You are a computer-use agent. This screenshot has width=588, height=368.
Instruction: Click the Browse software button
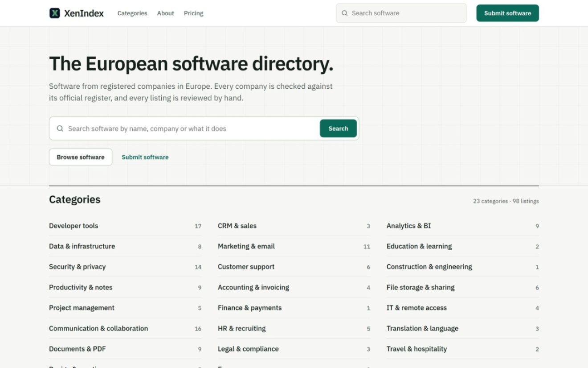pos(81,157)
